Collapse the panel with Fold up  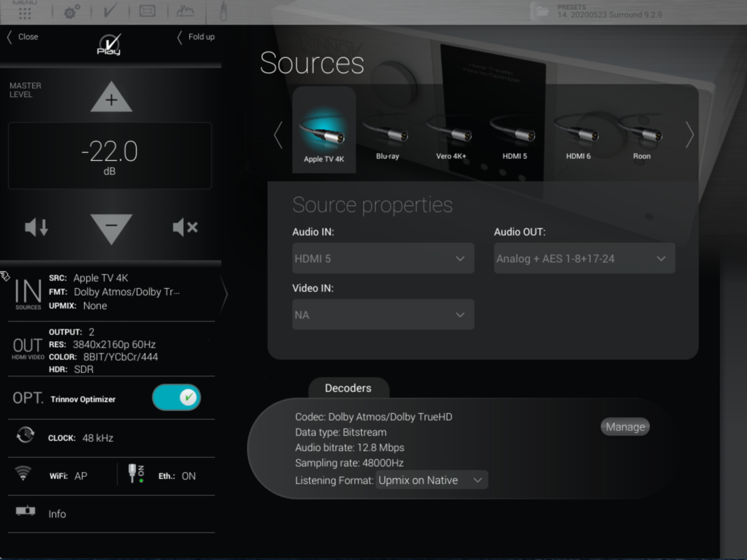tap(196, 37)
